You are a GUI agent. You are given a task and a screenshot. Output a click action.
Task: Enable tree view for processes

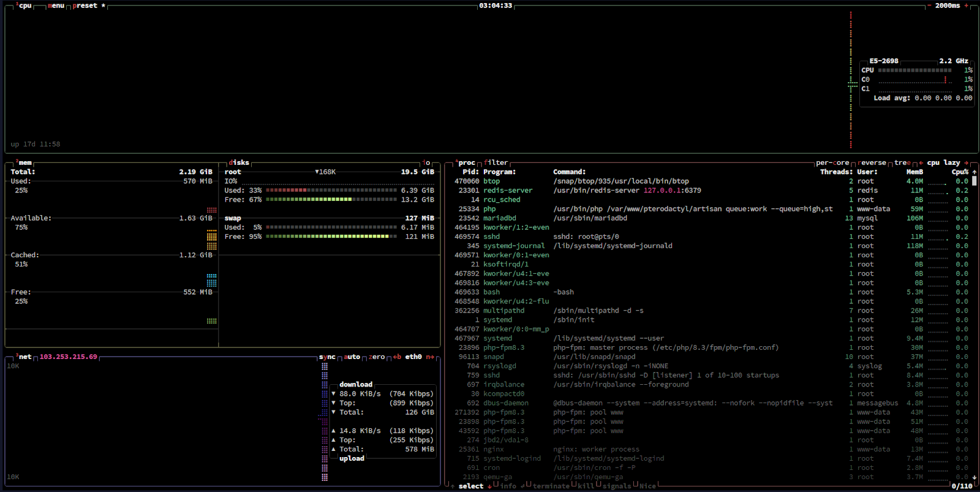902,163
